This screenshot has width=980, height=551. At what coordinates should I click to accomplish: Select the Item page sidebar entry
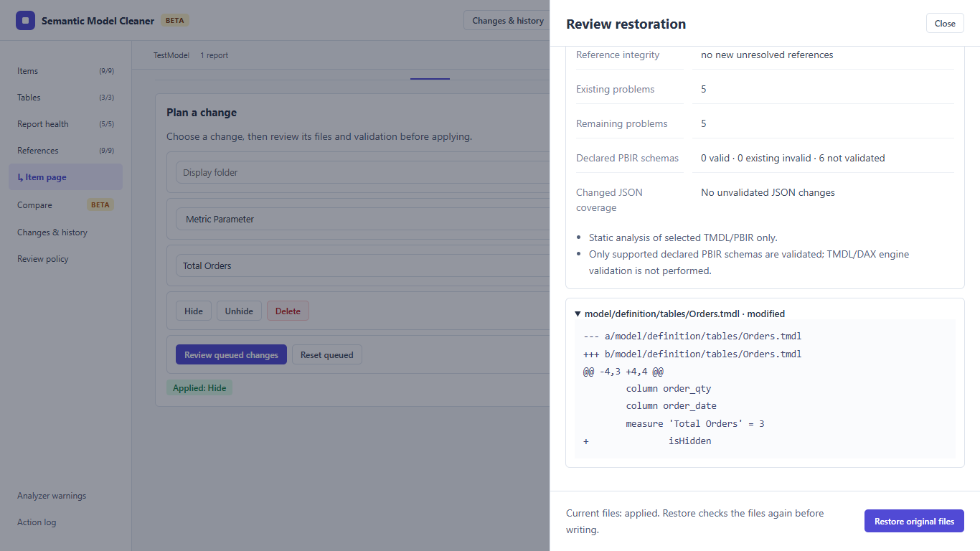point(65,177)
